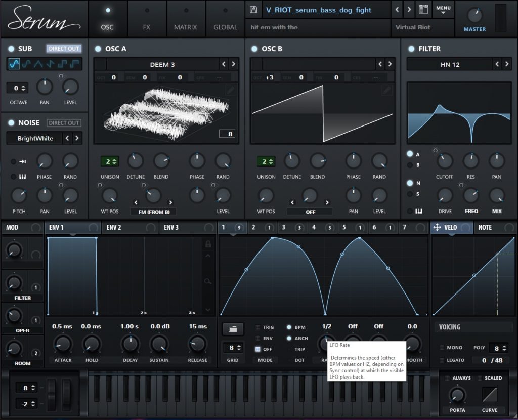Viewport: 518px width, 420px height.
Task: Click the OSC A wavetable edit pencil
Action: tap(230, 90)
